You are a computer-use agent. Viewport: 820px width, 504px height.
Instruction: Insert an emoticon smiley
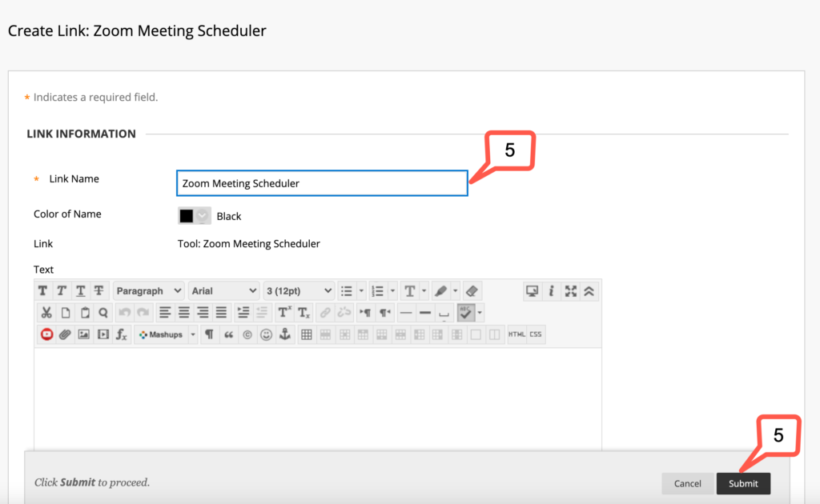266,334
